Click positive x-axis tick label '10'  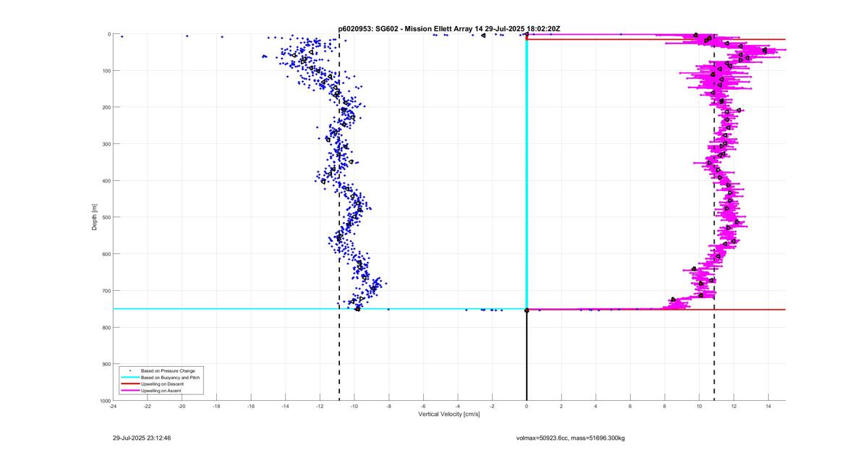point(699,407)
